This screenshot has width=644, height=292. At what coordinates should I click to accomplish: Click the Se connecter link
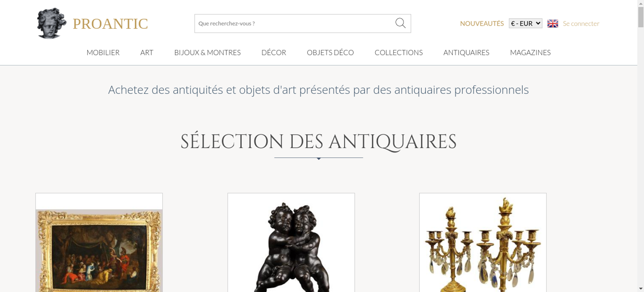(581, 23)
